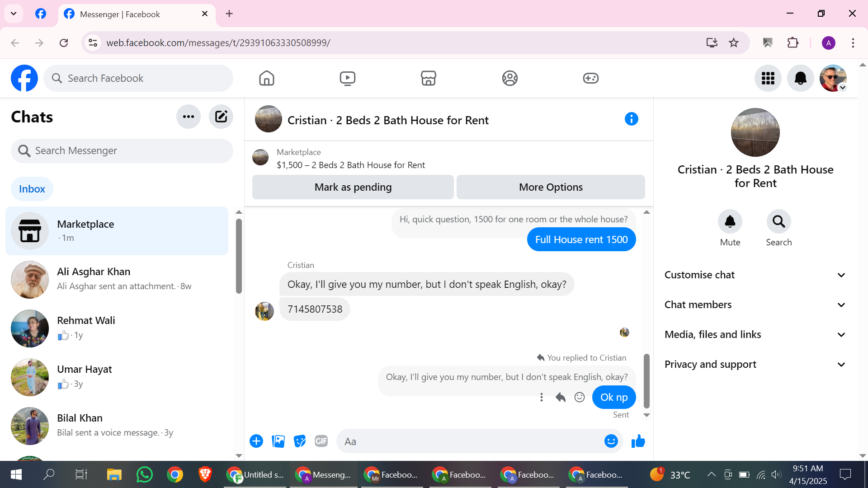Toggle conversation information panel icon
868x488 pixels.
tap(631, 119)
